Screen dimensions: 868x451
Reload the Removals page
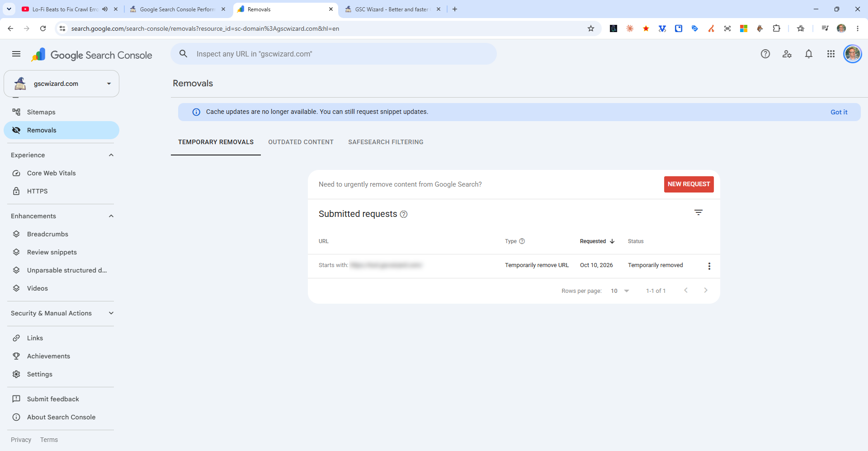coord(43,28)
